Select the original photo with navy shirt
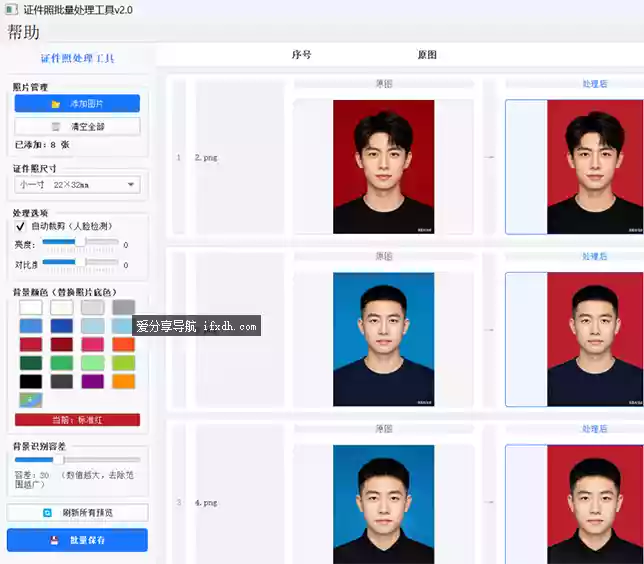 click(384, 339)
